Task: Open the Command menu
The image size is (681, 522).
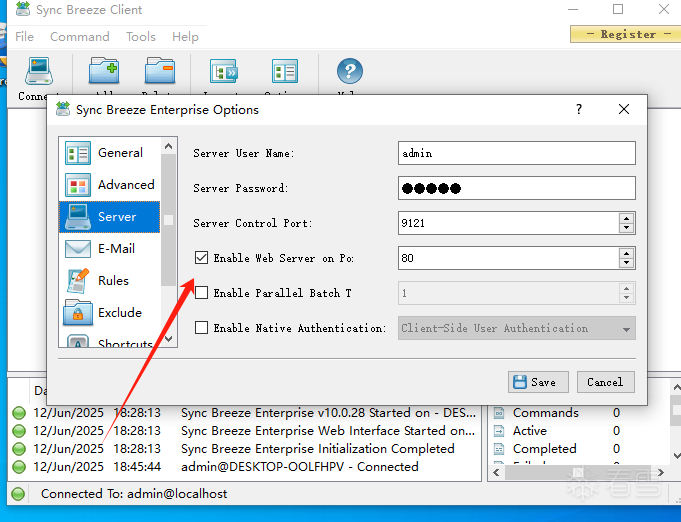Action: (x=80, y=36)
